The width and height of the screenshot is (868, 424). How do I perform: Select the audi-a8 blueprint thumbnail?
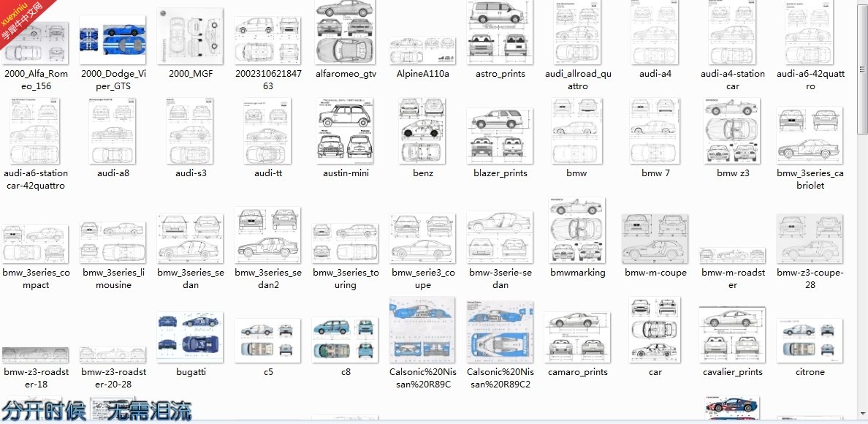(x=113, y=131)
